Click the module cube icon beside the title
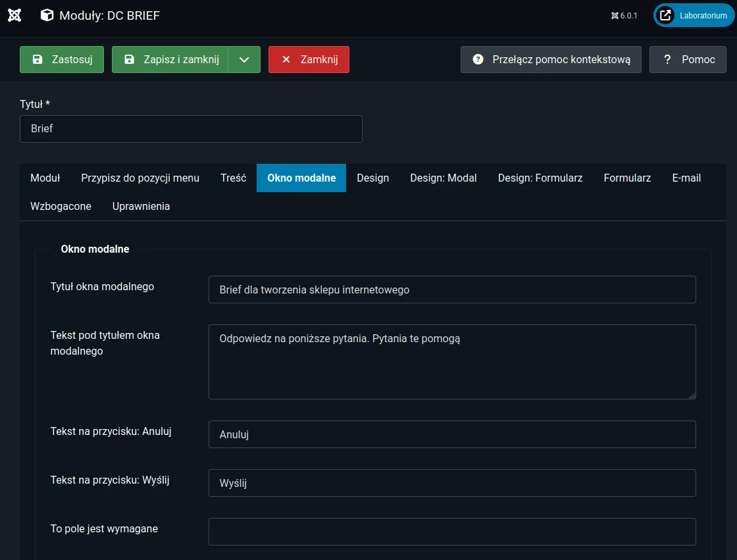 pyautogui.click(x=47, y=15)
